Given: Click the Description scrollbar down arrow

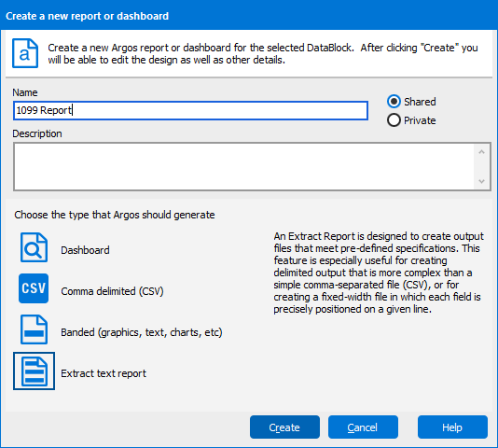Looking at the screenshot, I should (481, 181).
